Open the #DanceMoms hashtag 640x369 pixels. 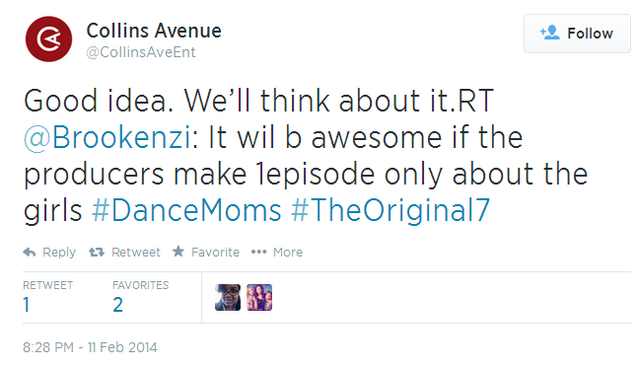tap(187, 211)
